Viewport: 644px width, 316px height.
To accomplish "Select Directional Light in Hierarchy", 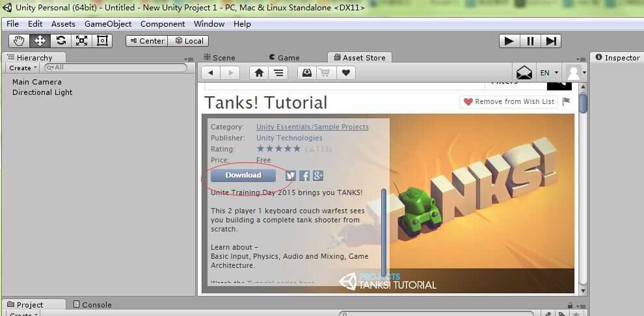I will 42,92.
